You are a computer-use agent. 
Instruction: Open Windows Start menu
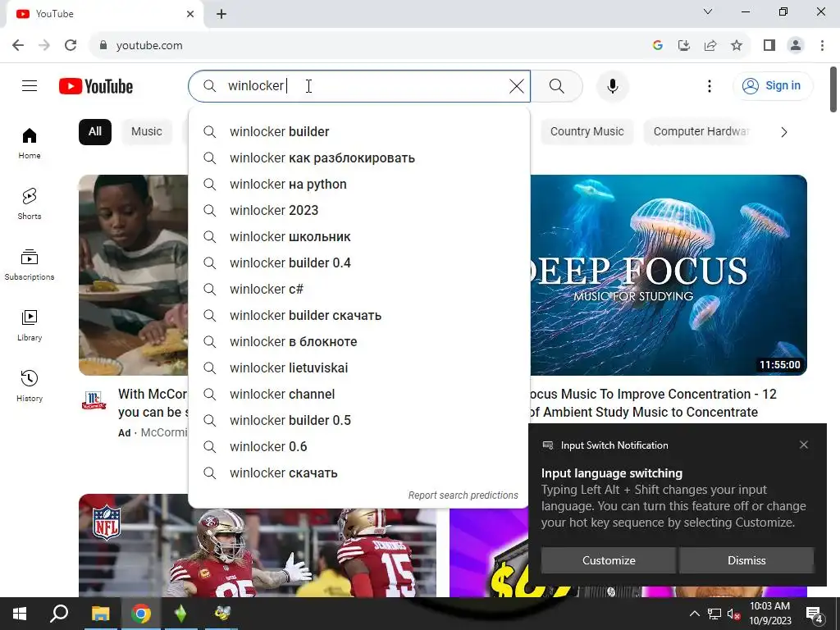pos(20,614)
